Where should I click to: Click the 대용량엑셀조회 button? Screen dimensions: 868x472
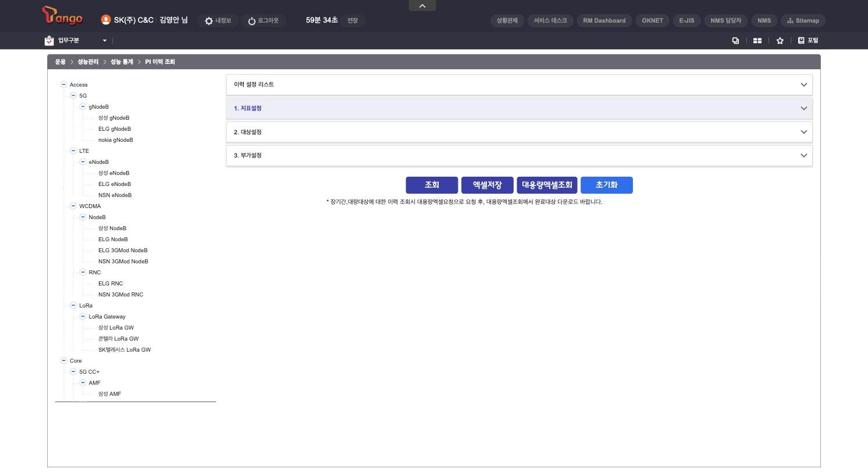pos(547,185)
